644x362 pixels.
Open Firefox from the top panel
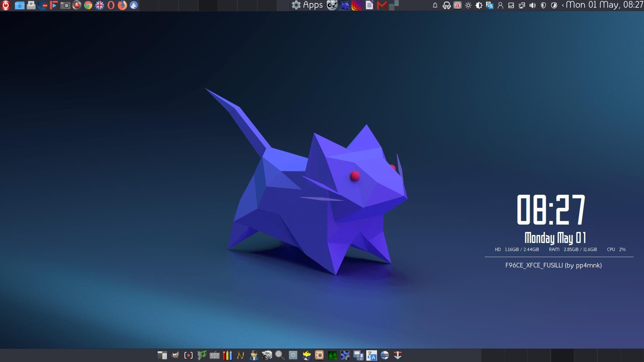[x=122, y=5]
